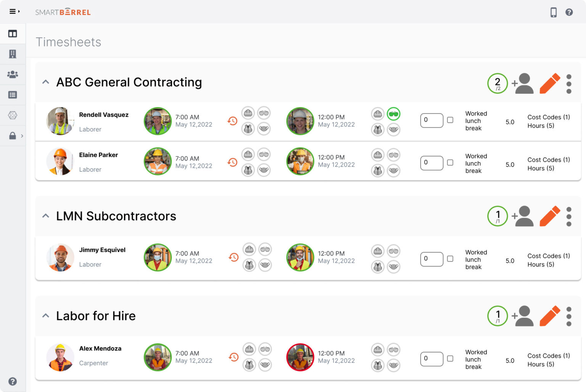Open Cost Codes link for Alex Mendoza

[x=548, y=356]
